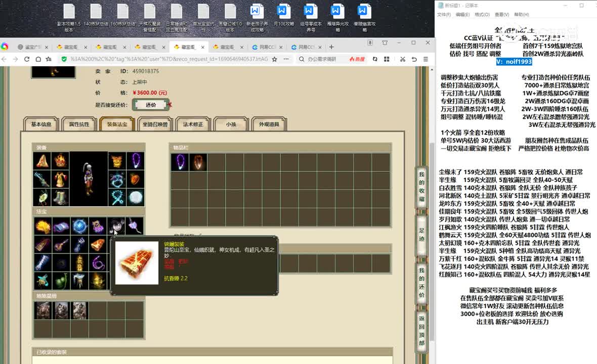This screenshot has height=364, width=597.
Task: Open Notepad's 编辑(E) menu
Action: [x=462, y=15]
